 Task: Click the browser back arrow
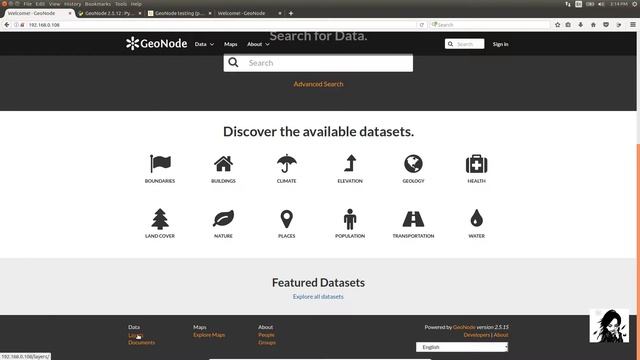coord(7,25)
